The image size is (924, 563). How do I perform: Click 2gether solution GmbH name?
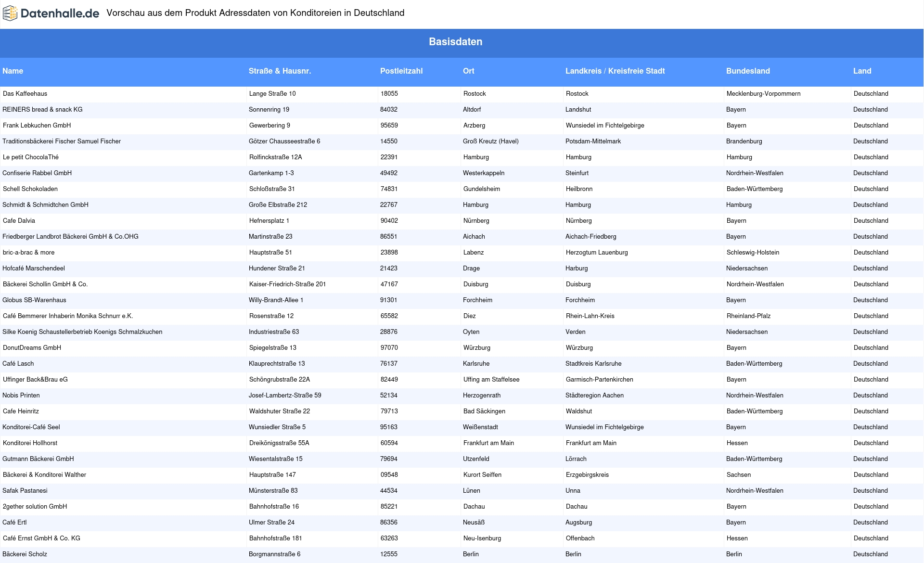click(x=35, y=507)
